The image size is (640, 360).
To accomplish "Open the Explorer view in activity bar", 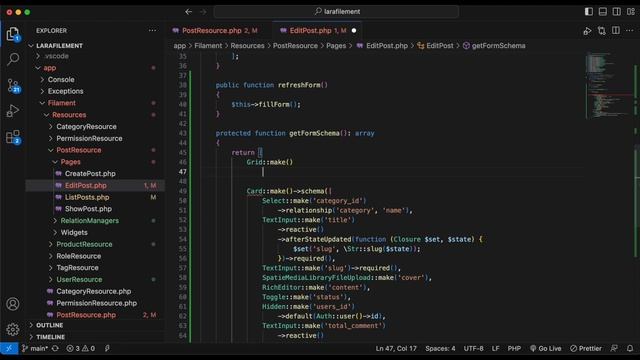I will (13, 33).
